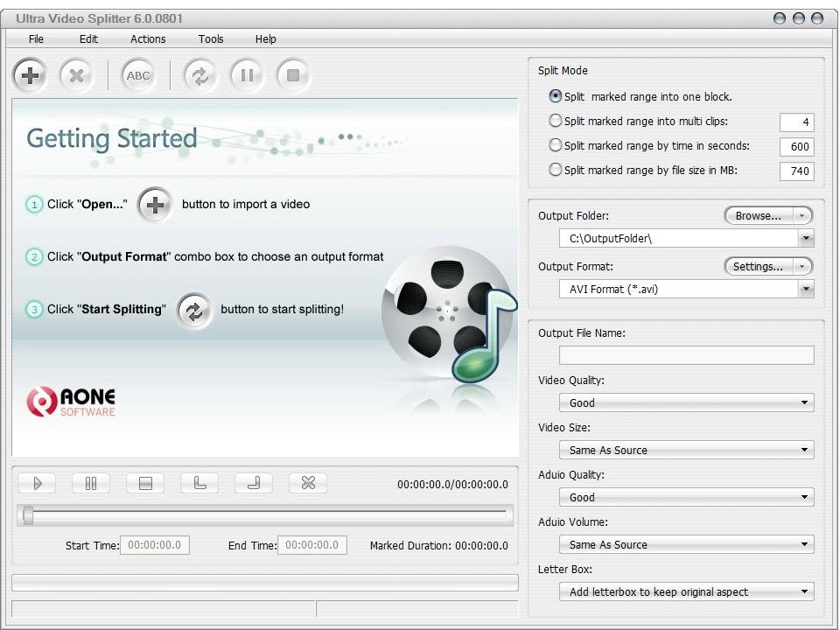
Task: Click the multi clips count field
Action: click(x=797, y=122)
